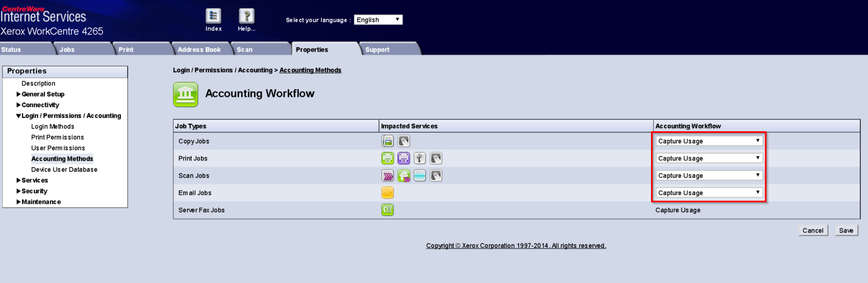Open the Copy Jobs accounting workflow dropdown

[709, 141]
